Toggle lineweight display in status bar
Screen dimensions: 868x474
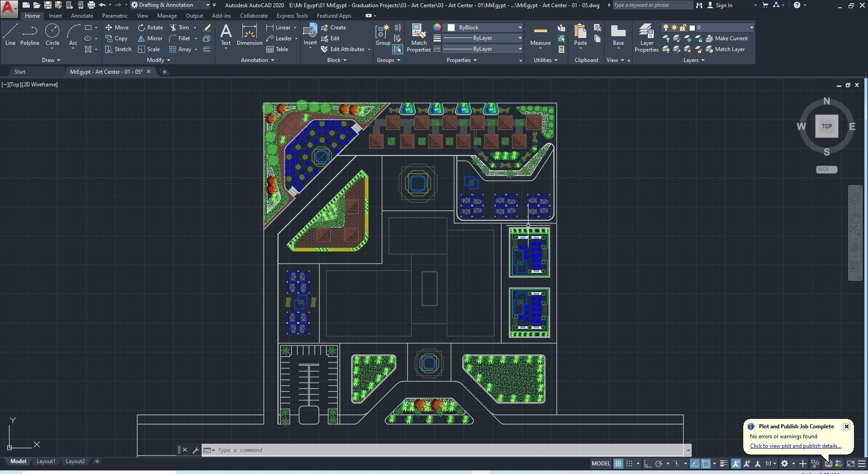click(x=723, y=464)
